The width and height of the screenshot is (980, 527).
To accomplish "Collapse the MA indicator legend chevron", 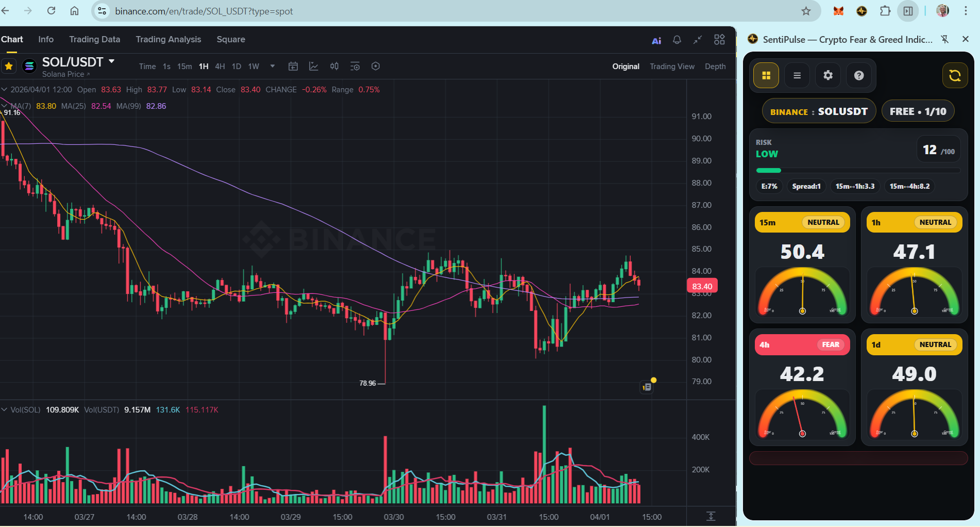I will coord(4,106).
